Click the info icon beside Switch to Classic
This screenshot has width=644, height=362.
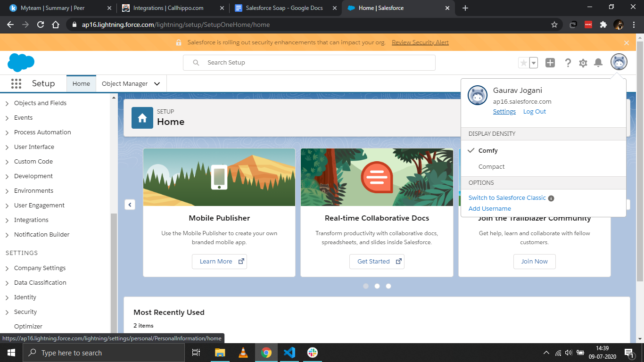click(551, 198)
